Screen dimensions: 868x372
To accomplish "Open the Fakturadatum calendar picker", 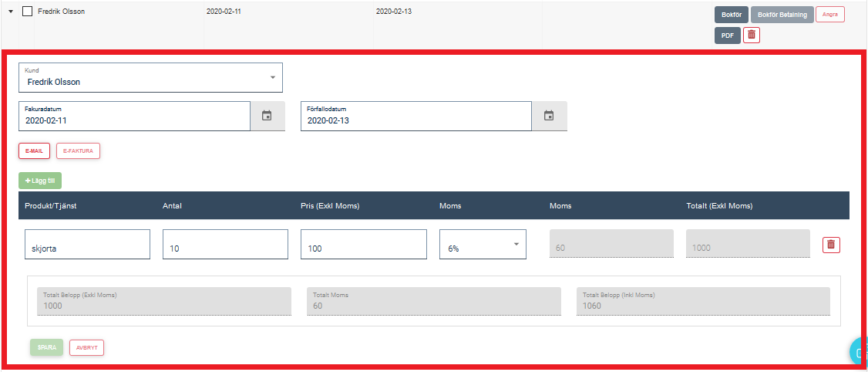I will coord(267,116).
